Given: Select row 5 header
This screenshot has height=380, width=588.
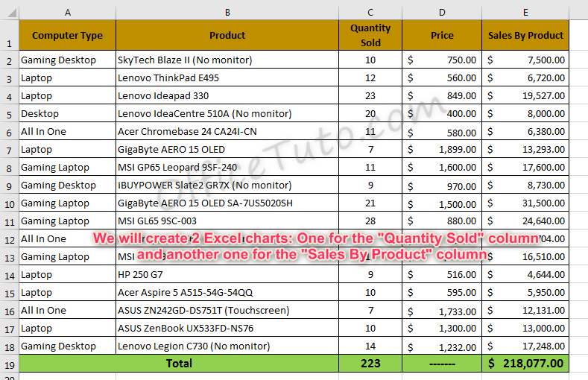Looking at the screenshot, I should (10, 113).
